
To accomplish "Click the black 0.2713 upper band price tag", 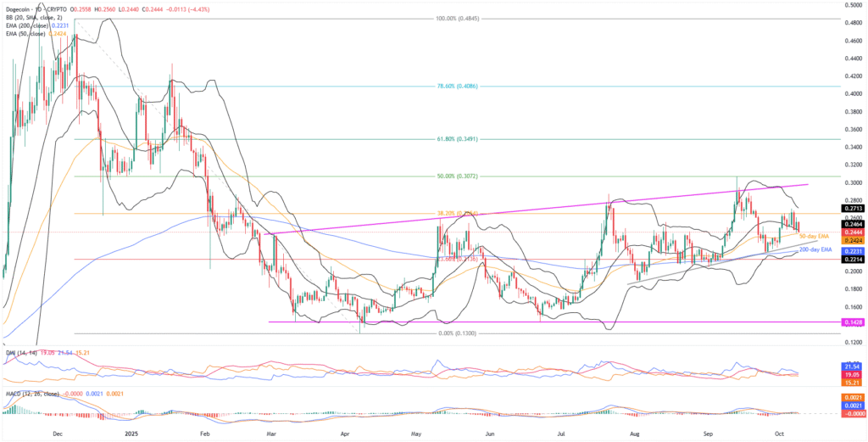I will click(x=852, y=208).
